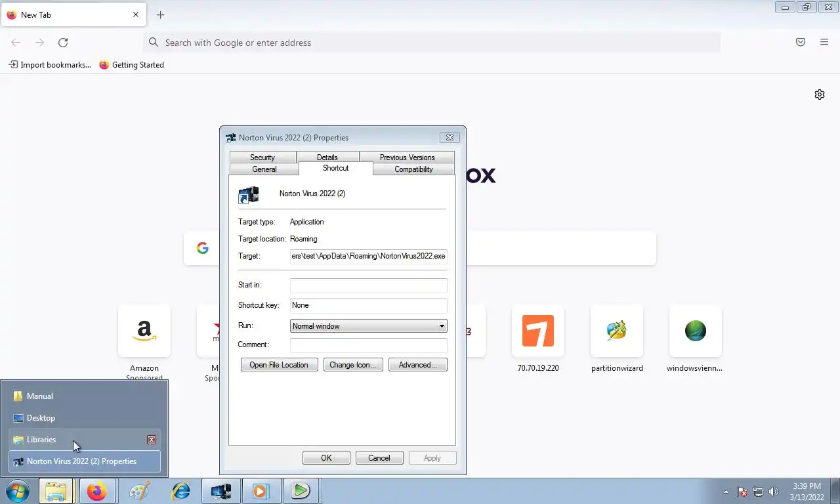The height and width of the screenshot is (504, 840).
Task: Close the Libraries window with red X
Action: [x=152, y=440]
